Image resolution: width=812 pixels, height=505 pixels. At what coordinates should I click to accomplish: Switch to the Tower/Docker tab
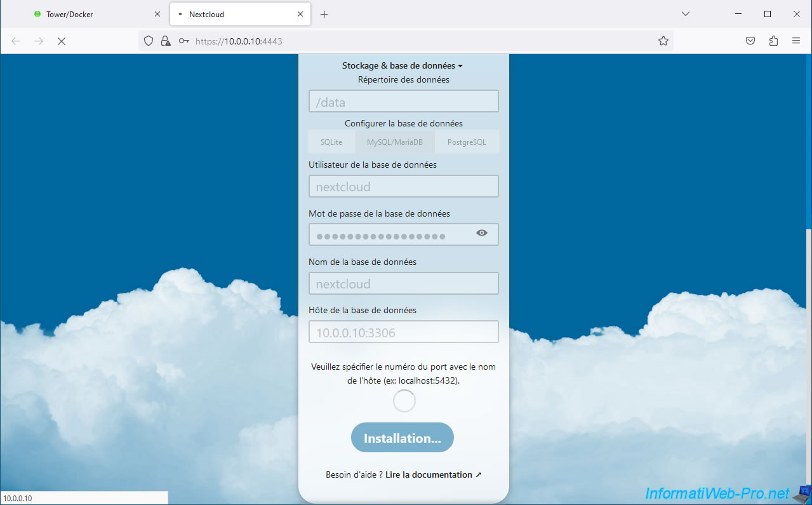(89, 14)
